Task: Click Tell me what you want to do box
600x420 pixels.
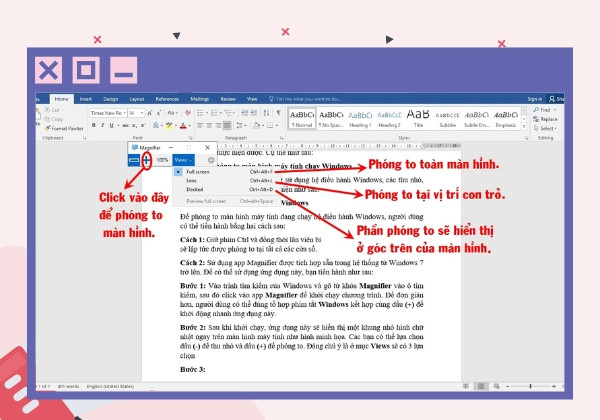Action: tap(305, 99)
